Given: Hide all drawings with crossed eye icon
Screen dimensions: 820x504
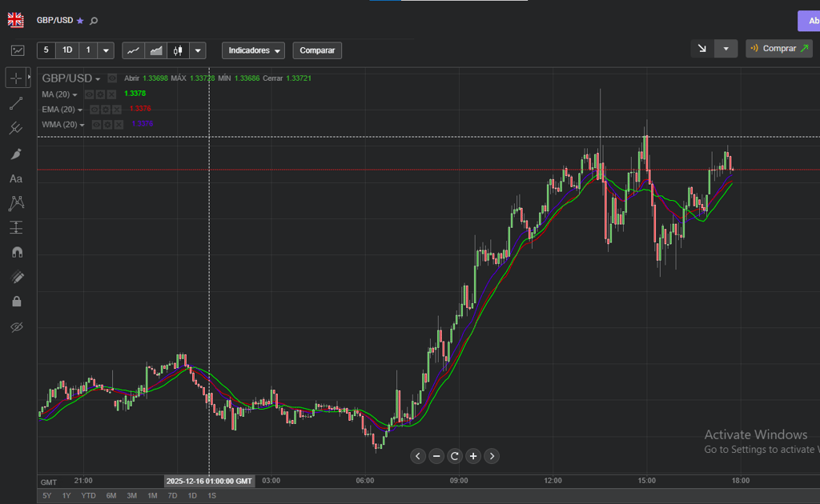Looking at the screenshot, I should (x=17, y=327).
